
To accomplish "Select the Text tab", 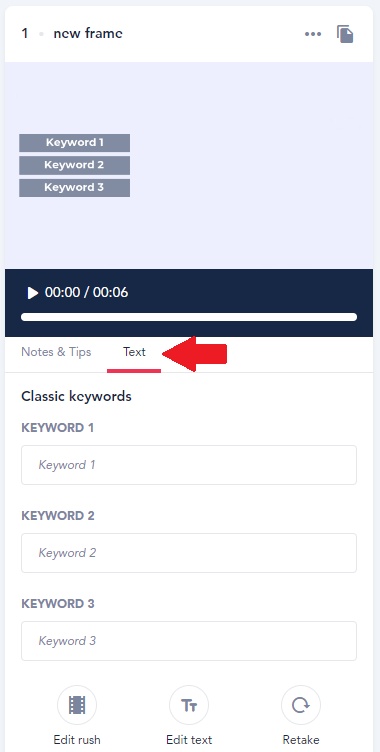I will [134, 352].
